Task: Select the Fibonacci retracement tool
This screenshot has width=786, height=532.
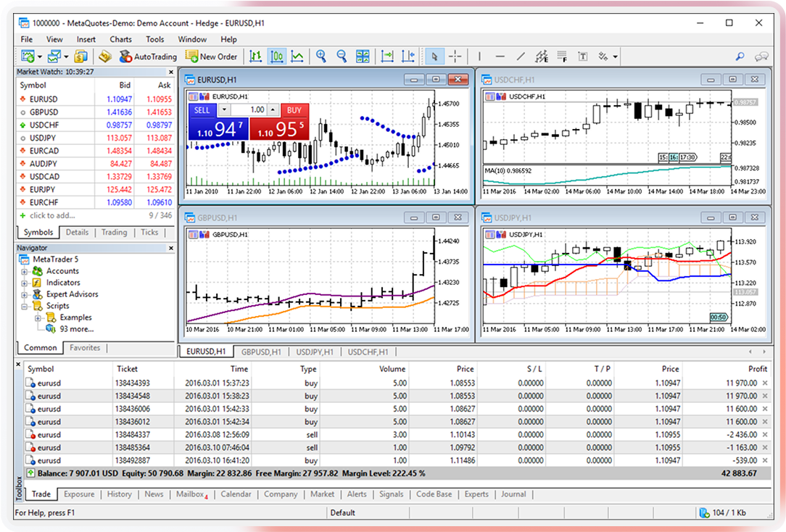Action: 562,57
